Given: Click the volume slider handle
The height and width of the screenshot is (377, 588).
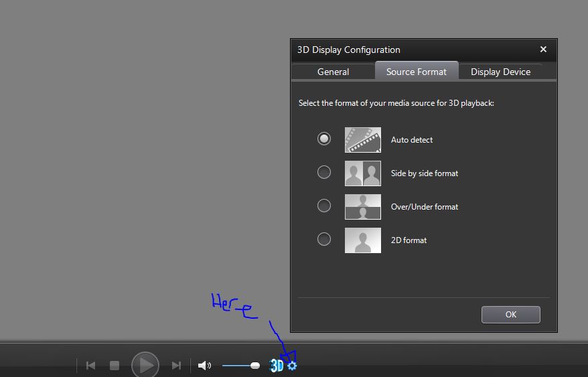Looking at the screenshot, I should pos(255,366).
